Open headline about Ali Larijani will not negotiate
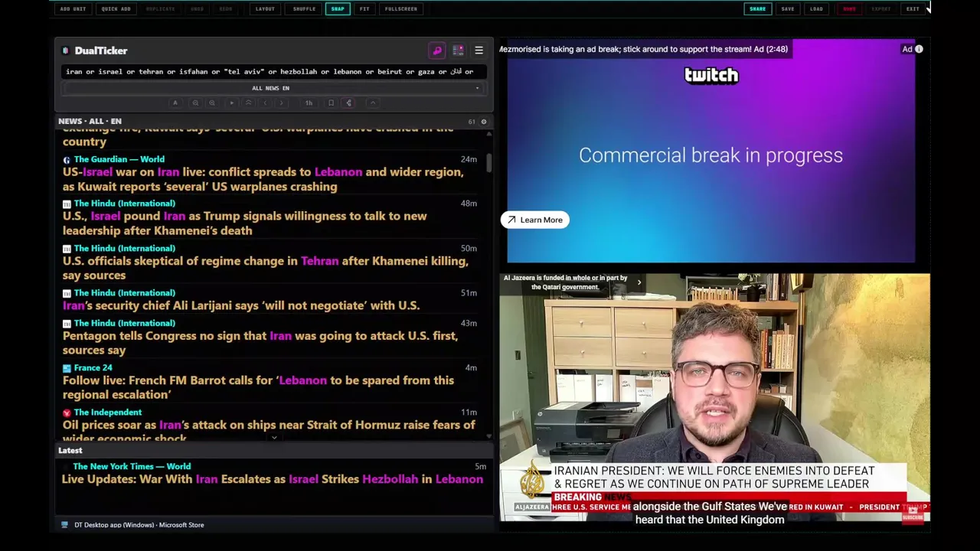 point(241,305)
